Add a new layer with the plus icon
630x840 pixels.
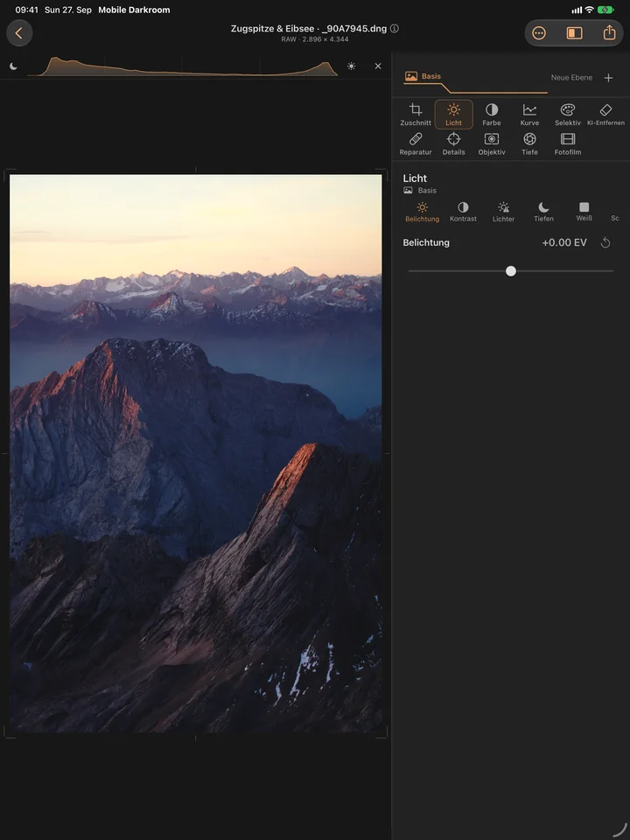pyautogui.click(x=609, y=78)
